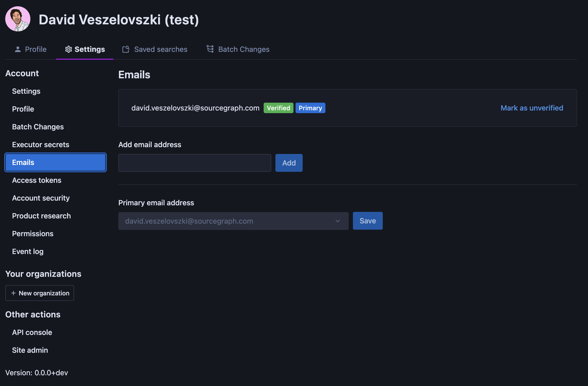Expand the primary email address dropdown

[233, 221]
